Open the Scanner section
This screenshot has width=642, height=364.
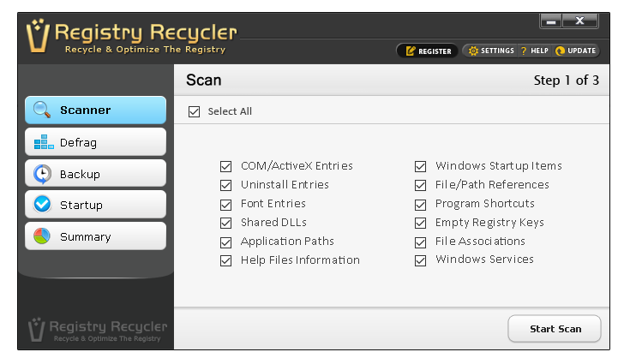[x=95, y=110]
